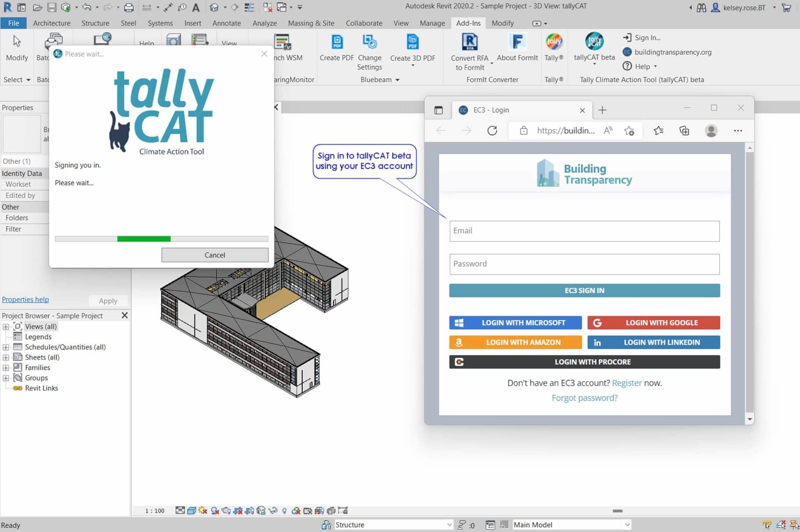
Task: Open the Tally add-in icon
Action: click(x=553, y=43)
